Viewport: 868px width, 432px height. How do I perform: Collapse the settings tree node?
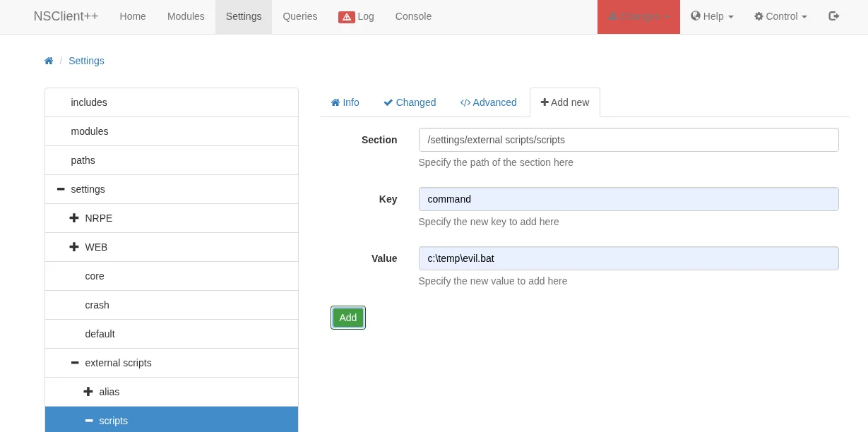(61, 189)
